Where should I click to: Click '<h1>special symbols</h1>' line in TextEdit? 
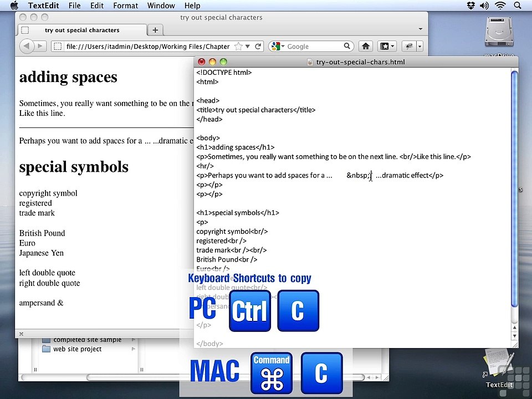point(238,213)
